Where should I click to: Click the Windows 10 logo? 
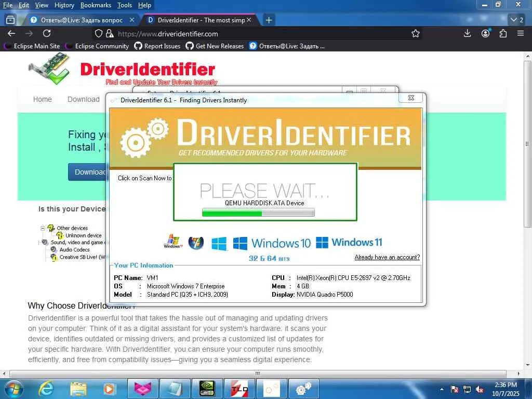(x=272, y=243)
